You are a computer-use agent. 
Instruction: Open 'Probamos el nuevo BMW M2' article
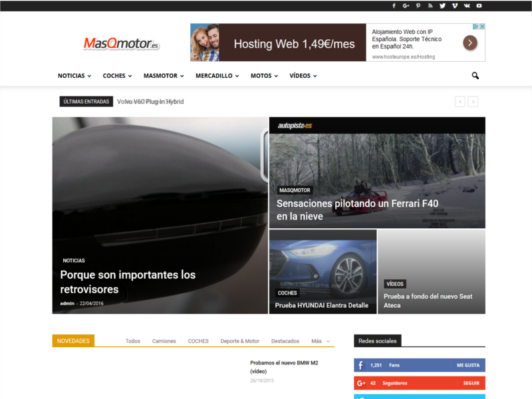[x=284, y=367]
